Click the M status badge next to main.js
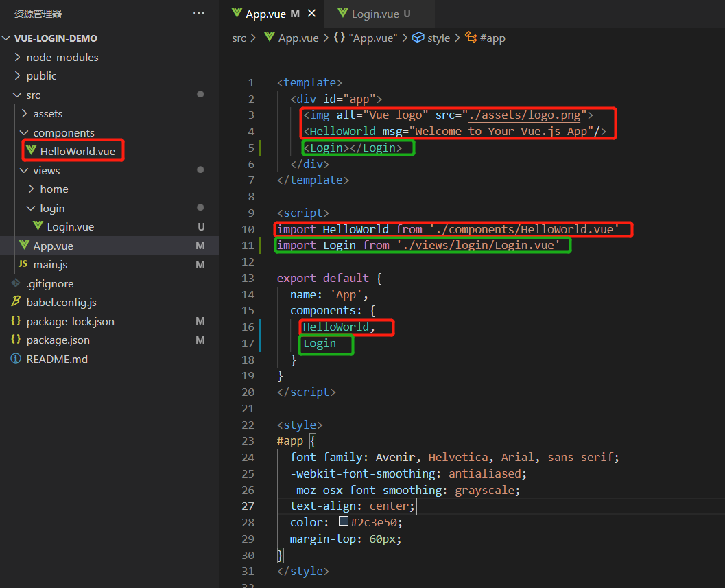This screenshot has height=588, width=725. click(x=200, y=265)
